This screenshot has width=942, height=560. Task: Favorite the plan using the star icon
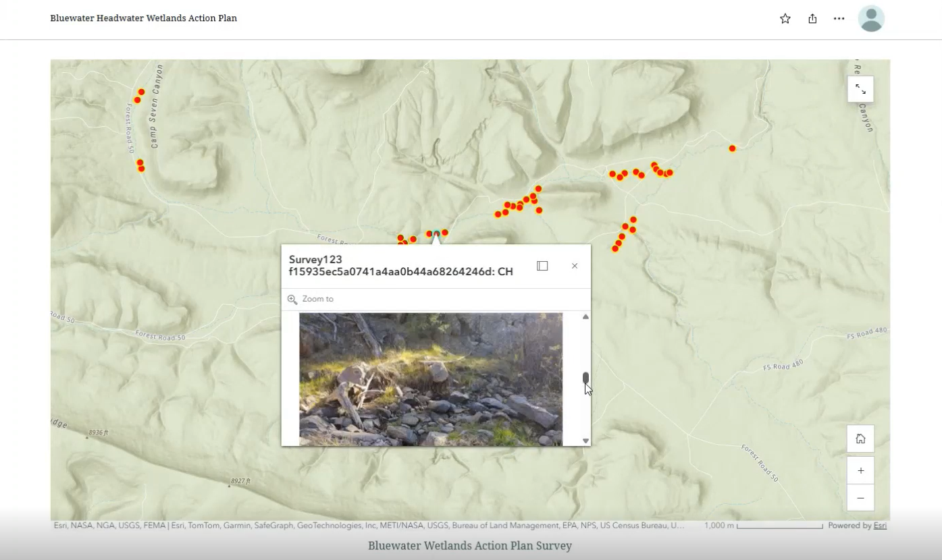tap(785, 18)
